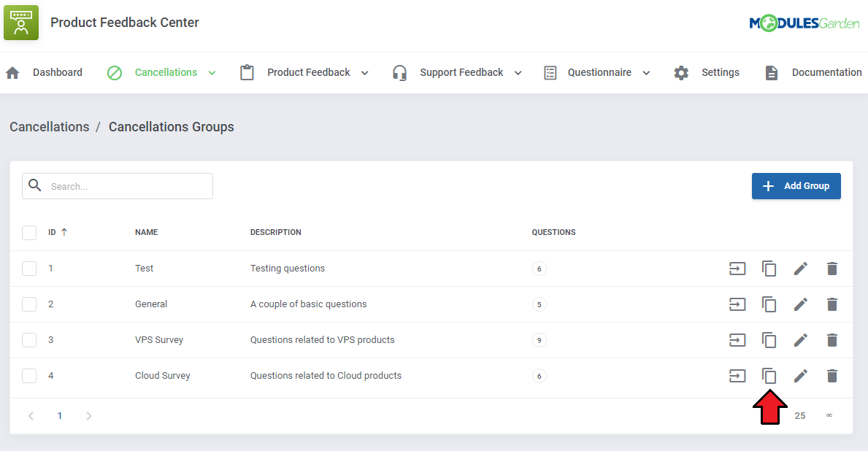Expand the Questionnaire menu chevron
The width and height of the screenshot is (868, 451).
(x=646, y=73)
